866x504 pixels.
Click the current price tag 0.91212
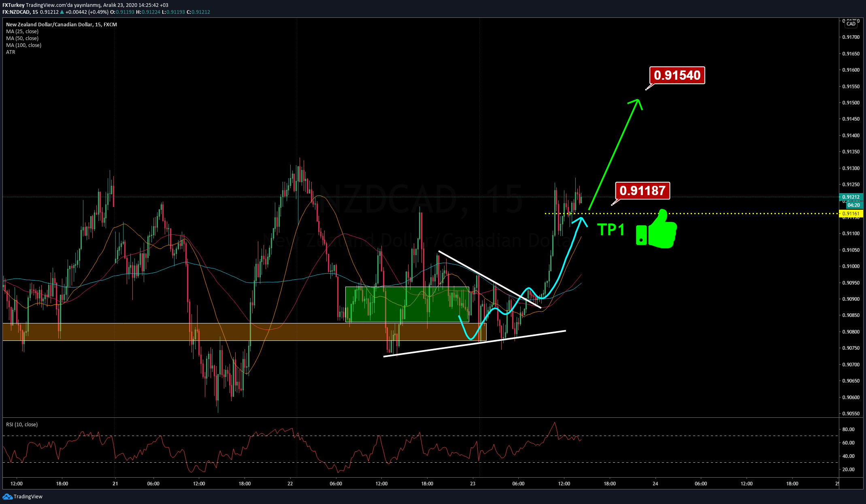tap(851, 198)
